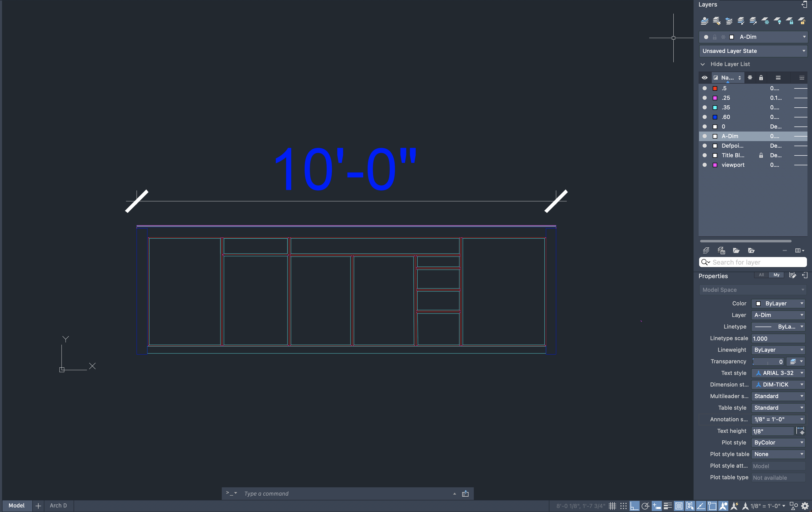Viewport: 812px width, 512px height.
Task: Click the blue color swatch of .60 layer
Action: [715, 117]
